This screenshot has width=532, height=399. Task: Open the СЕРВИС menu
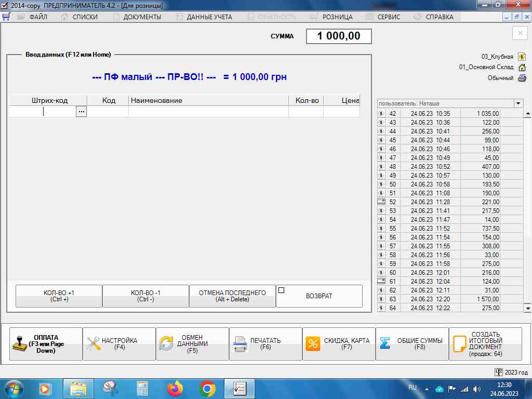389,17
